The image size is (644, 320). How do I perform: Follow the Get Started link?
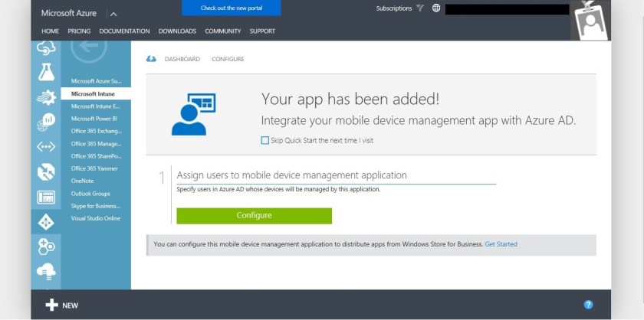pos(501,244)
